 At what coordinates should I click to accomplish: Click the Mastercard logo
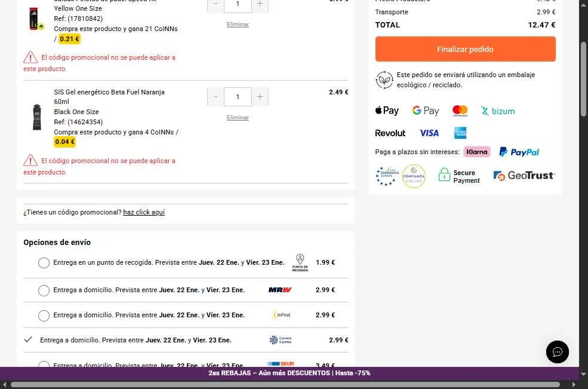coord(460,111)
